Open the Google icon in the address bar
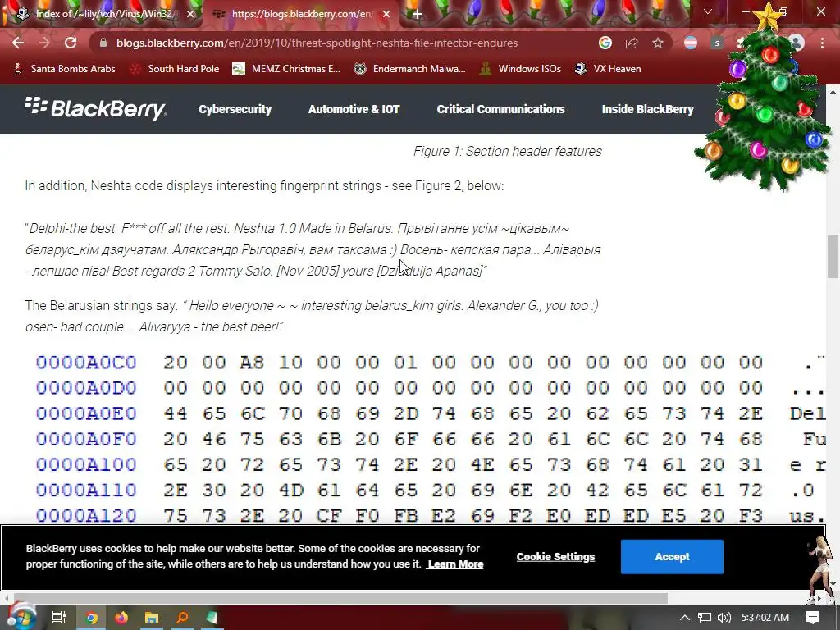 tap(605, 43)
